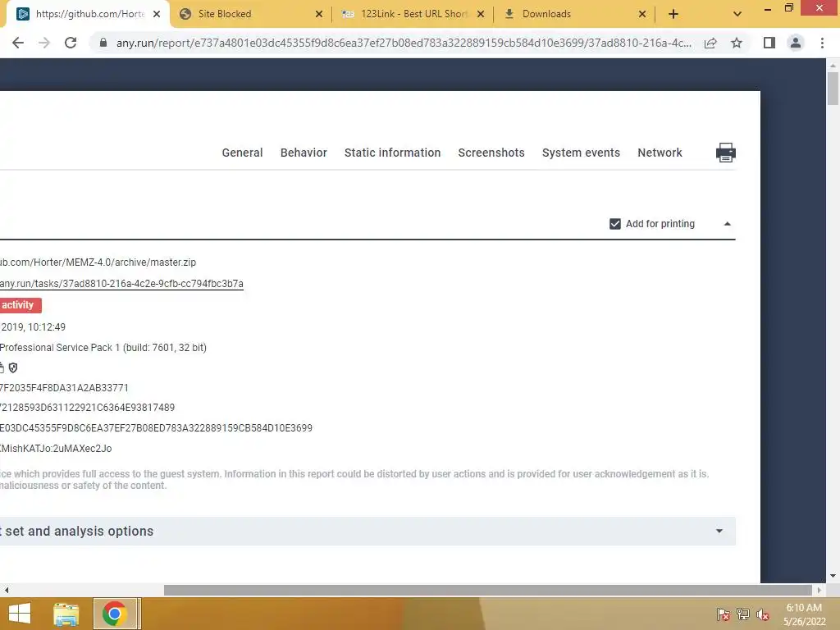Screen dimensions: 840x630
Task: Close the github.com tab
Action: [157, 14]
